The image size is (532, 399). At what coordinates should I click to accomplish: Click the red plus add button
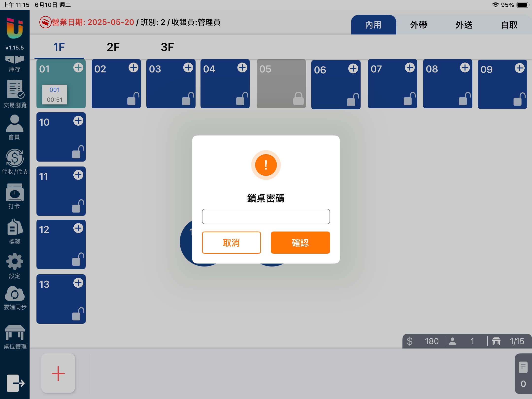(58, 373)
